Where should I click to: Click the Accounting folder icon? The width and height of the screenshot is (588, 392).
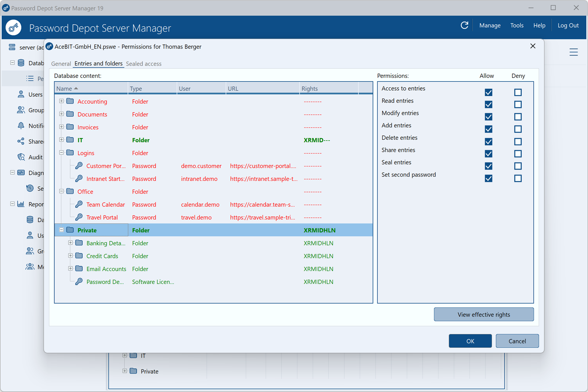(x=70, y=101)
